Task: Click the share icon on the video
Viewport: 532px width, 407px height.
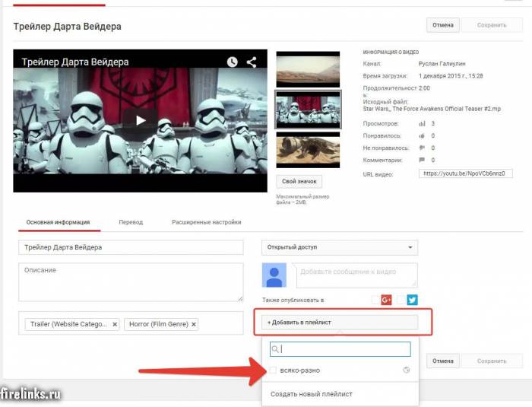Action: (x=252, y=62)
